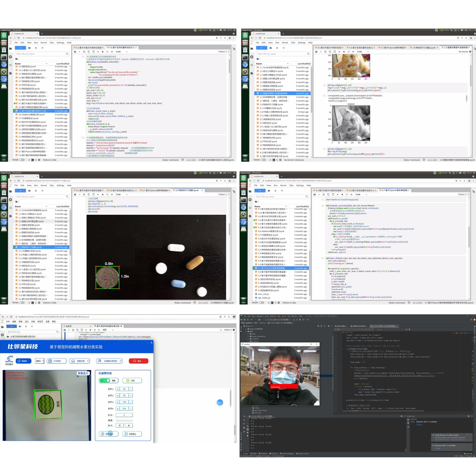Open the 相机1 camera dropdown
Viewport: 476px width, 476px height.
40,361
